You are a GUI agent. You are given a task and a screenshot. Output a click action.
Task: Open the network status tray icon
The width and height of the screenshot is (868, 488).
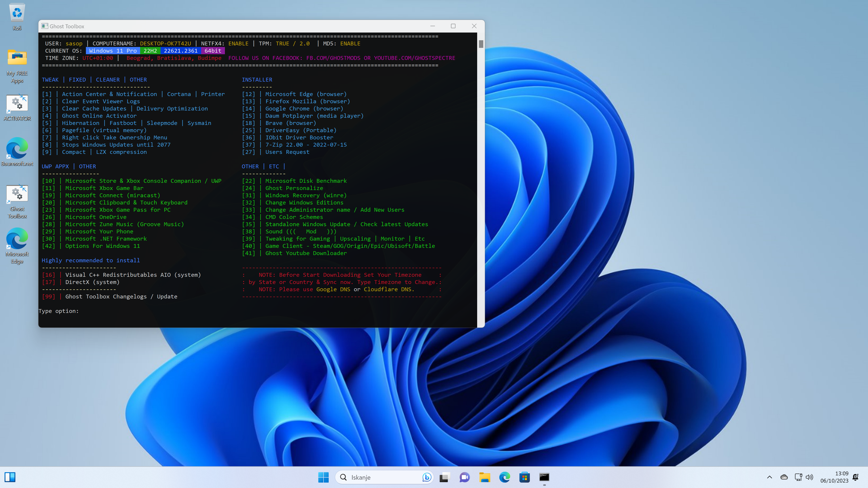tap(798, 477)
